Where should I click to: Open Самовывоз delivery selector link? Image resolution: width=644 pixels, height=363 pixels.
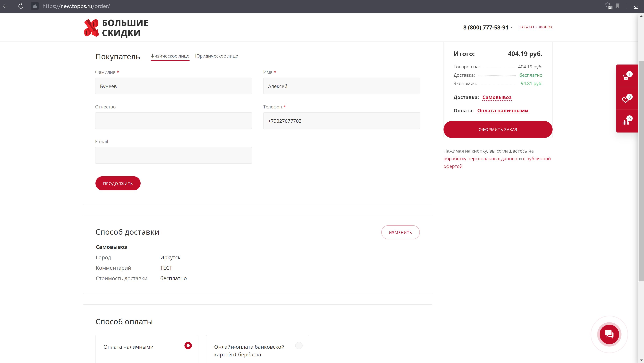point(497,97)
